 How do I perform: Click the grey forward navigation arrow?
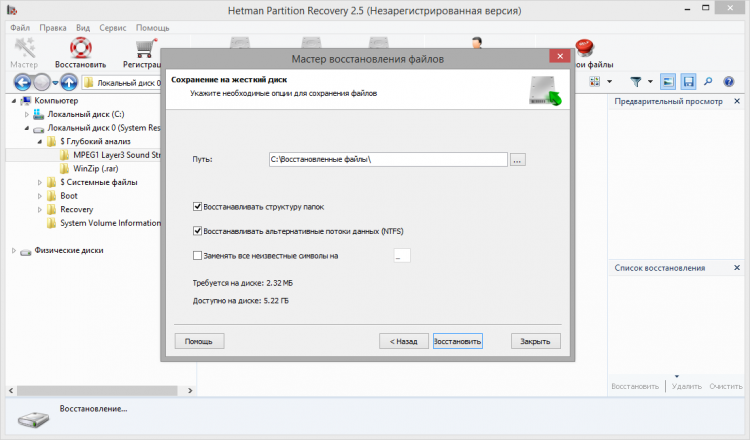[x=42, y=83]
